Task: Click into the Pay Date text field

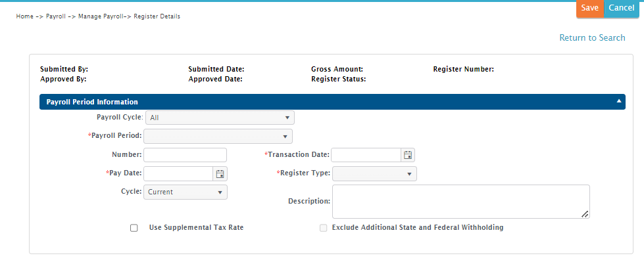Action: [178, 174]
